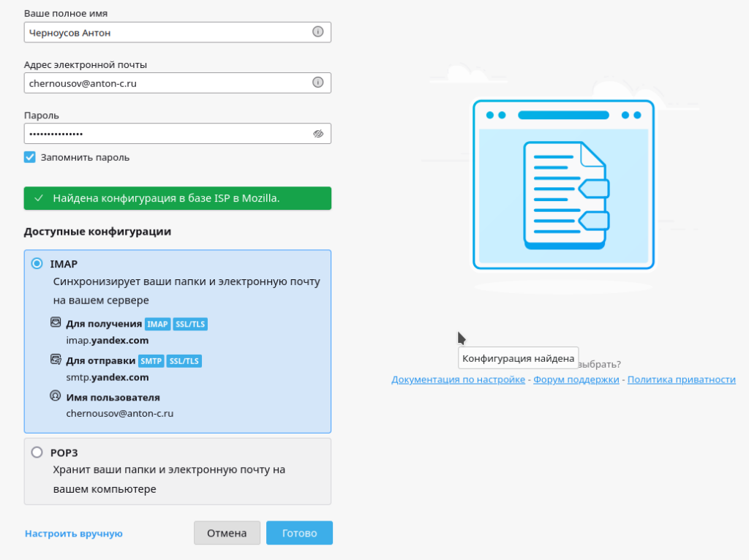The width and height of the screenshot is (749, 560).
Task: Click info icon in full name field
Action: pyautogui.click(x=318, y=32)
